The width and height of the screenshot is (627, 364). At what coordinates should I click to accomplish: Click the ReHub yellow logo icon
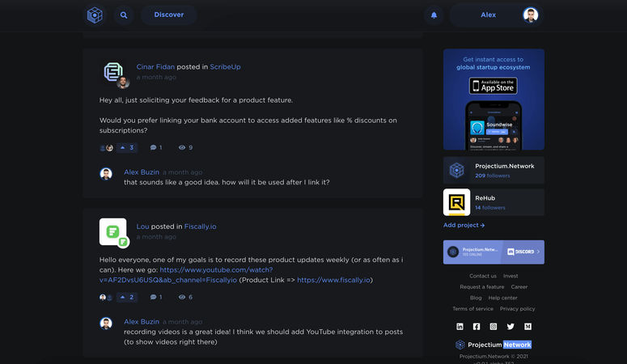[x=456, y=202]
